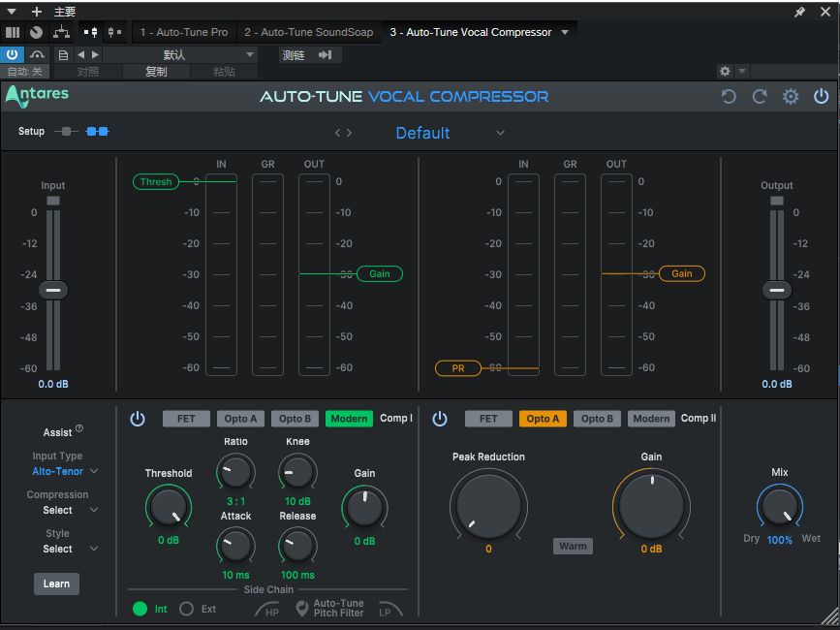Click the orange PR meter handle
This screenshot has height=630, width=840.
458,368
